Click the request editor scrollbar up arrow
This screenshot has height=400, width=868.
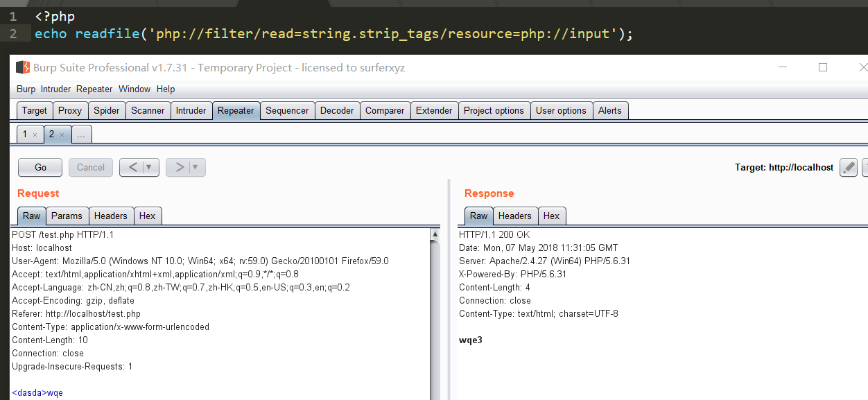[x=435, y=234]
